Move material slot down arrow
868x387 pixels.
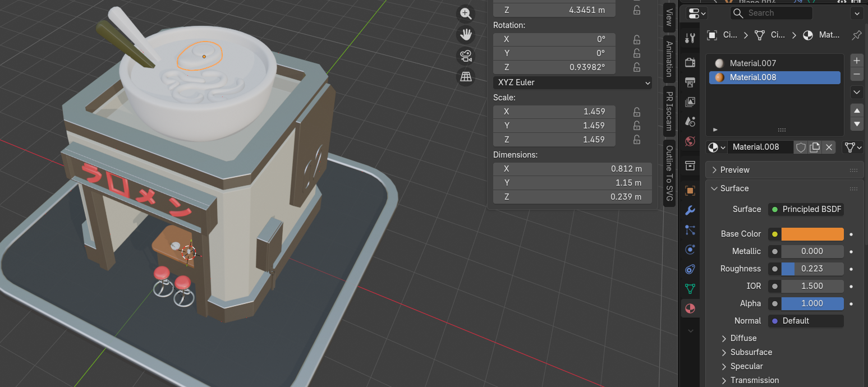click(x=857, y=124)
